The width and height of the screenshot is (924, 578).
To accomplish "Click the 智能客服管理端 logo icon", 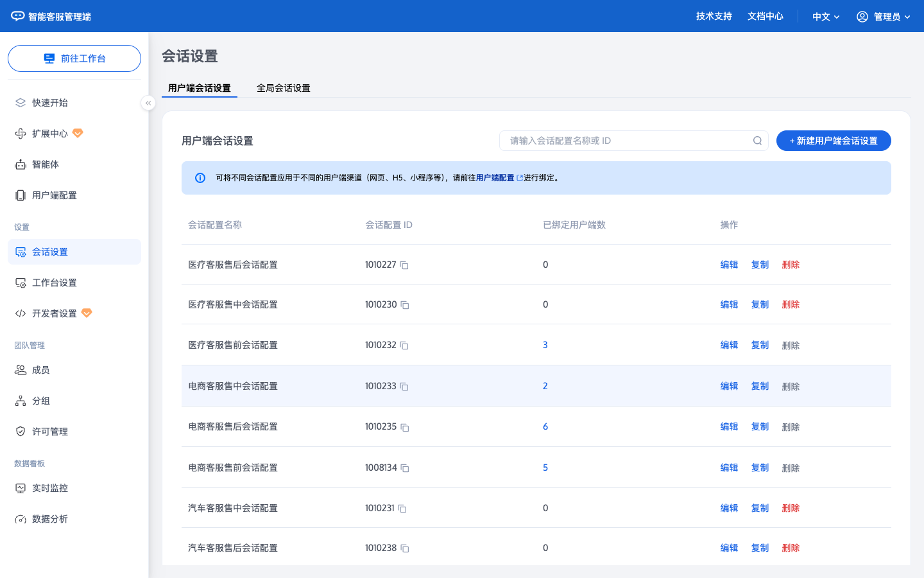I will point(18,16).
